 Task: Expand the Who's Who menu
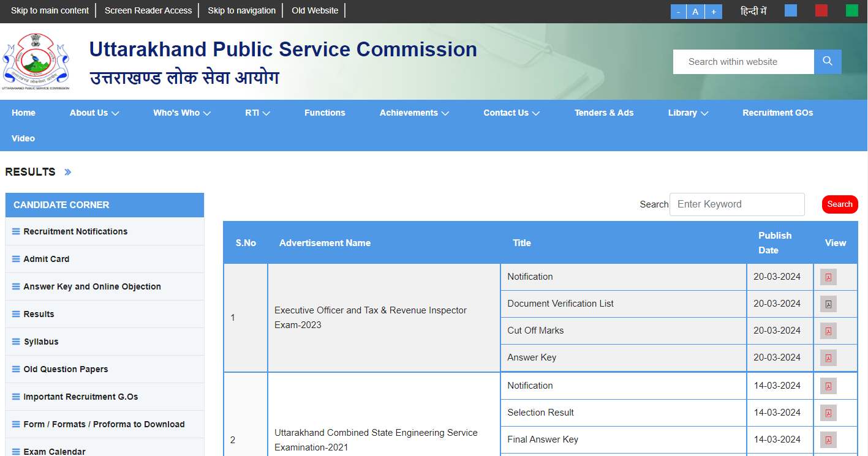pyautogui.click(x=182, y=113)
